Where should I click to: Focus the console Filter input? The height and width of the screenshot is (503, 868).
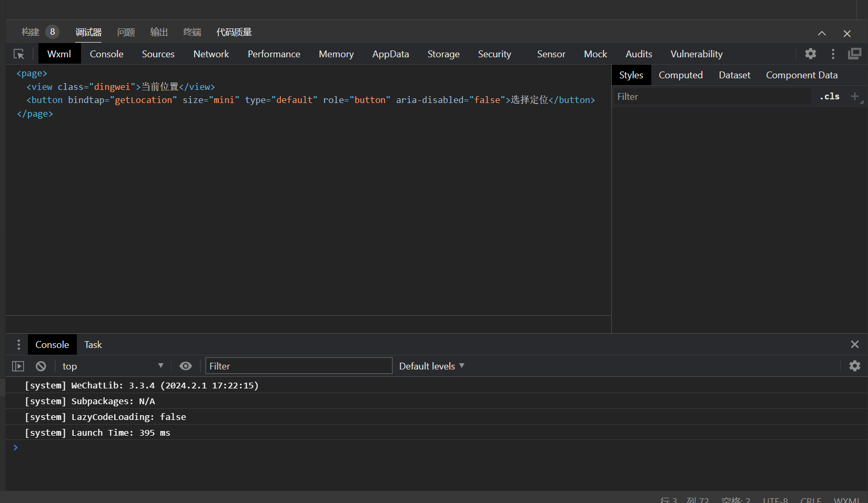pyautogui.click(x=299, y=366)
